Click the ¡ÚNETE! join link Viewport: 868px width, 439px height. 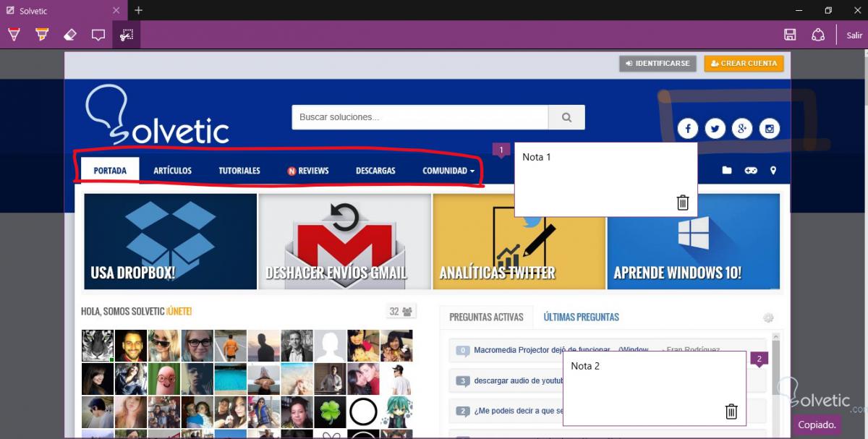pos(179,312)
